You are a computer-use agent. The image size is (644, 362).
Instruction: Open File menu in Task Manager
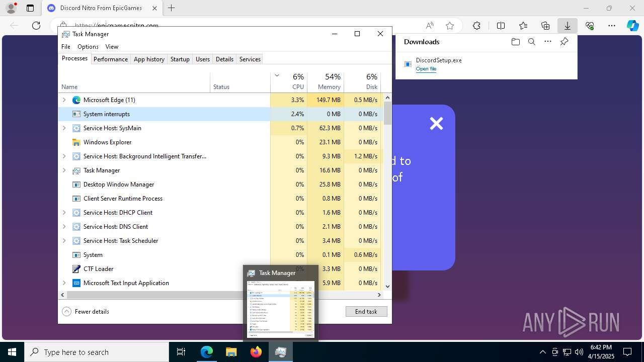[x=66, y=47]
